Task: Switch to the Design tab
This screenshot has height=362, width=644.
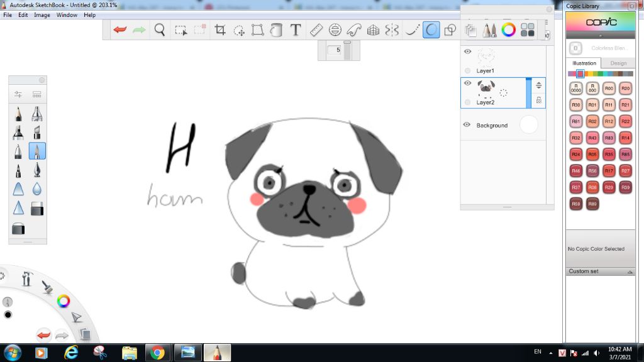Action: coord(618,63)
